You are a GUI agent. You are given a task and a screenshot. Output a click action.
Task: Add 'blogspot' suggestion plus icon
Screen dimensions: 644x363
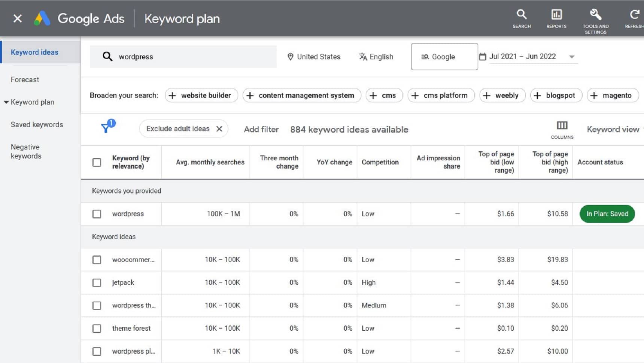(x=537, y=96)
